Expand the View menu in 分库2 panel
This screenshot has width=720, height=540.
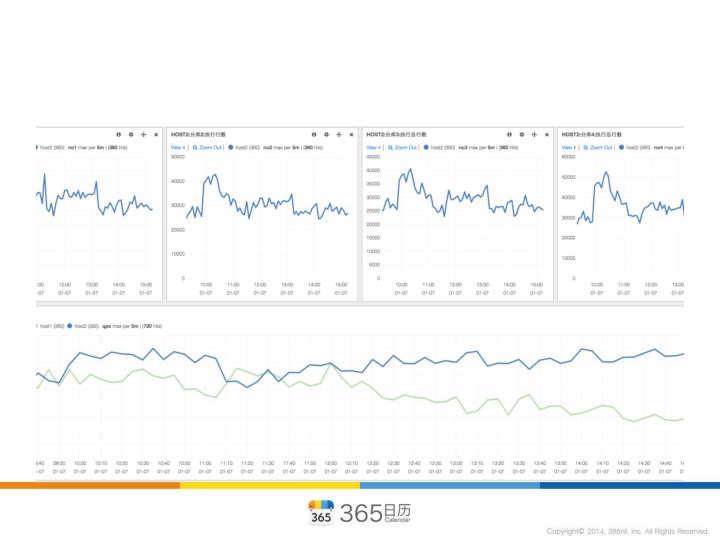(x=178, y=147)
